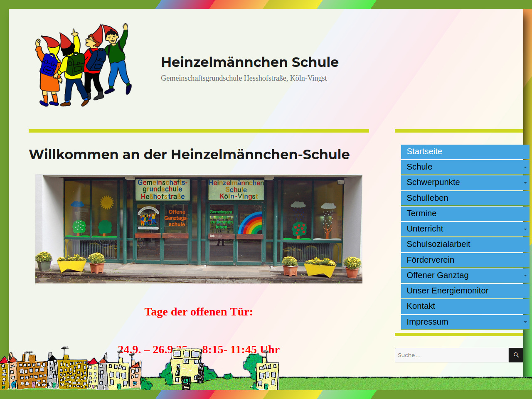Expand the Schwerpunkte submenu arrow
This screenshot has height=399, width=532.
pos(525,183)
